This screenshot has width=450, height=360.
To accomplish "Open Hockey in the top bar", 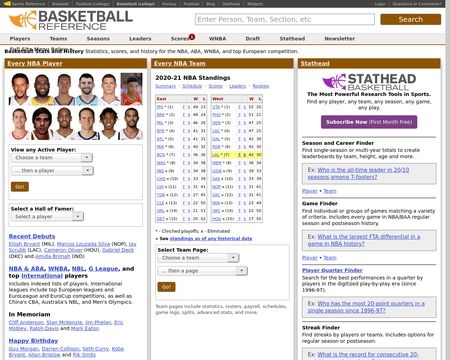I will pyautogui.click(x=169, y=4).
